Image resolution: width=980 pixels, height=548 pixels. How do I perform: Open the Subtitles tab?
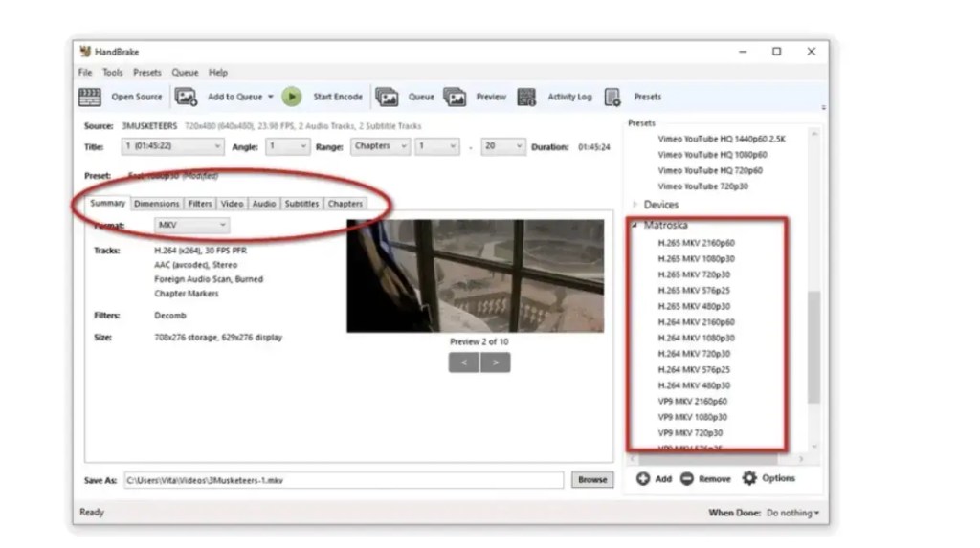[x=301, y=204]
